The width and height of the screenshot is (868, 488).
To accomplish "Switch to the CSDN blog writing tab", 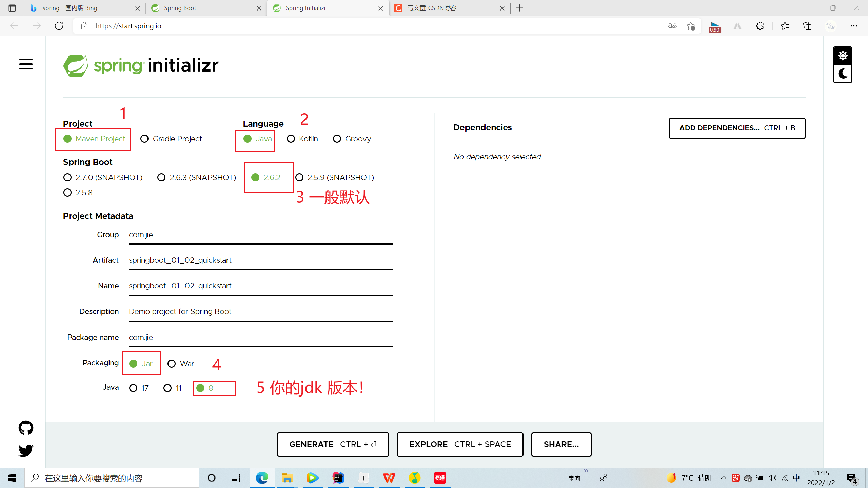I will tap(450, 8).
